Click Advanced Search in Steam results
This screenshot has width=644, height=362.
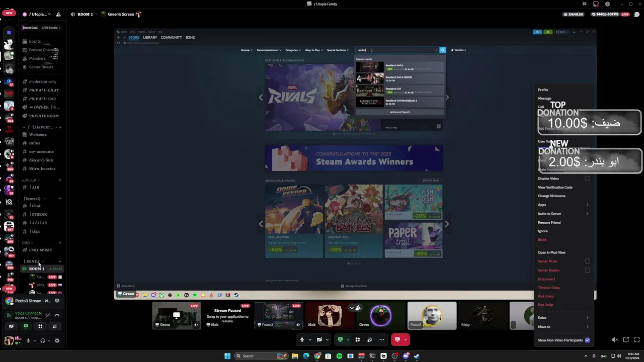(x=400, y=112)
